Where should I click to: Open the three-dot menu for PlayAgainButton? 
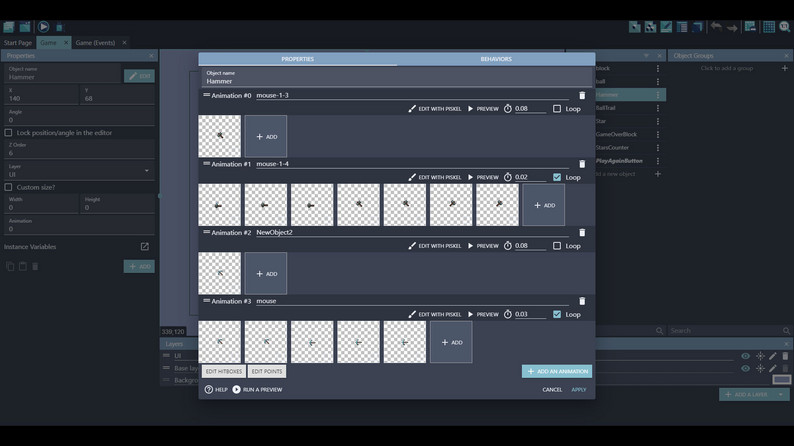pos(658,161)
